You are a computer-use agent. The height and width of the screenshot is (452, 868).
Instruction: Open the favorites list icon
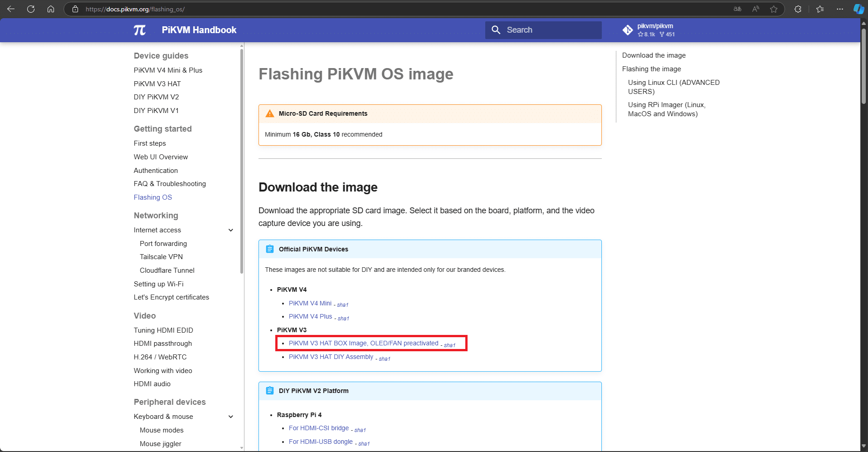pyautogui.click(x=820, y=9)
